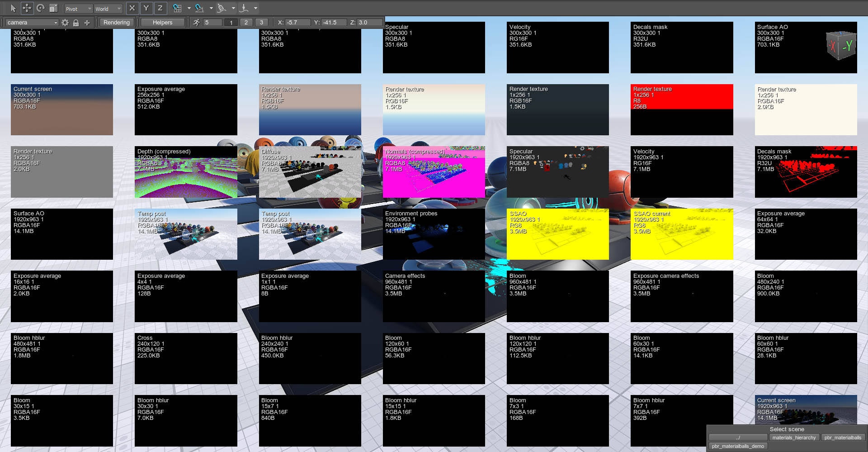This screenshot has height=452, width=868.
Task: Click the drop-to-ground arrow icon
Action: click(244, 8)
